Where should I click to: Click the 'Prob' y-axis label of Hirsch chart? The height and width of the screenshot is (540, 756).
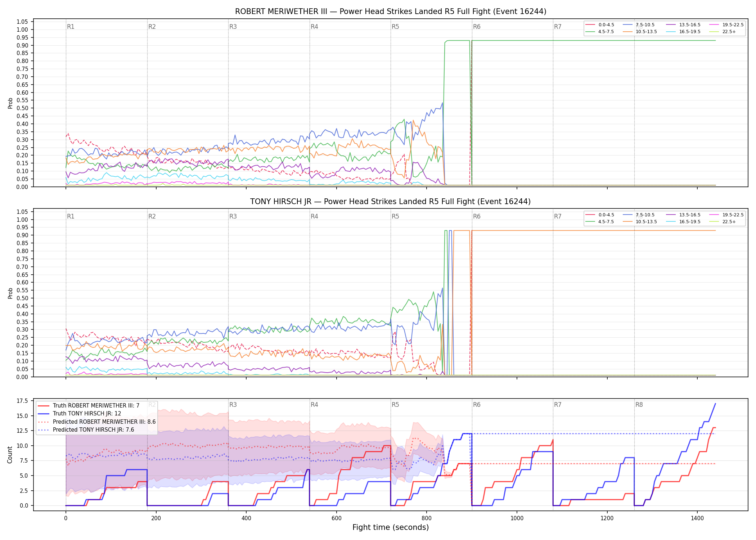[x=10, y=293]
